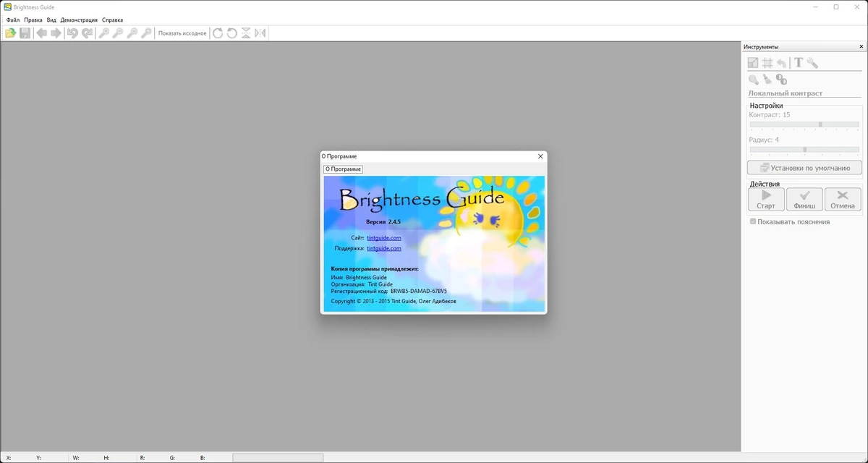Click the Старт button
868x463 pixels.
click(766, 200)
